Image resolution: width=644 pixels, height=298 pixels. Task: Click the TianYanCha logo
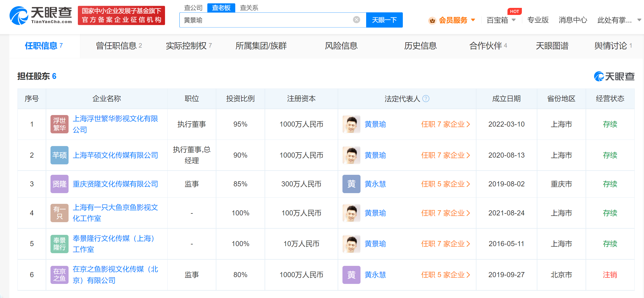pos(41,16)
